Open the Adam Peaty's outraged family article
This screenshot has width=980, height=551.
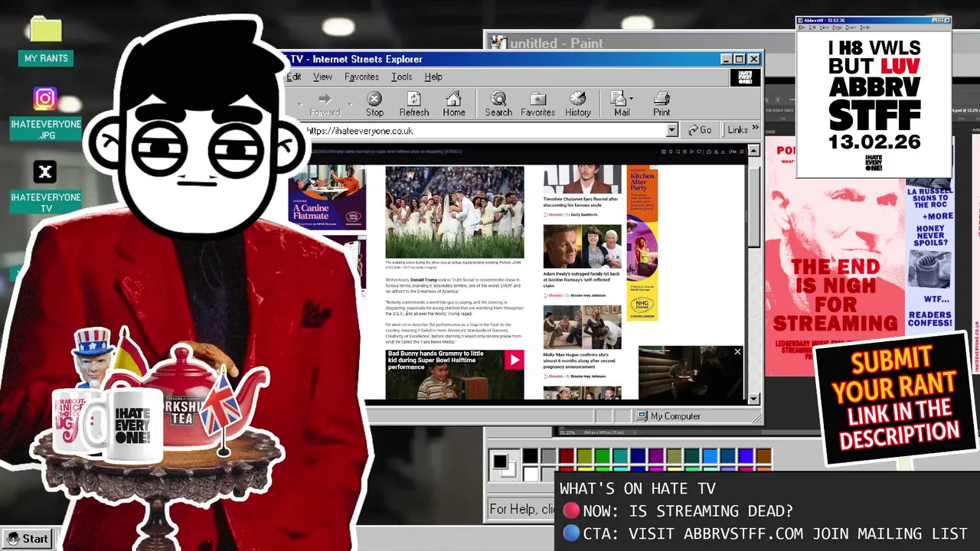581,279
